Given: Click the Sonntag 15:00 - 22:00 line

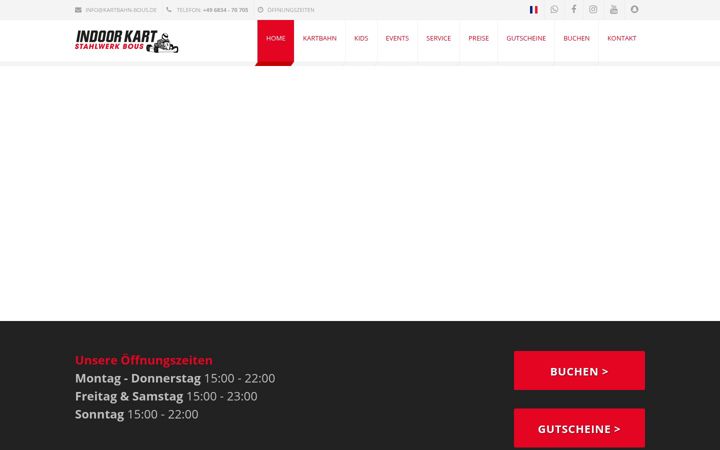Looking at the screenshot, I should pyautogui.click(x=137, y=414).
